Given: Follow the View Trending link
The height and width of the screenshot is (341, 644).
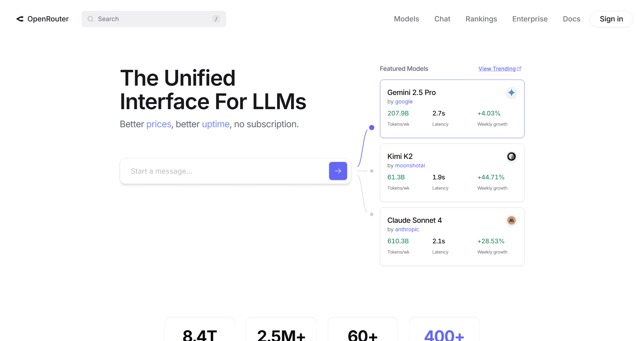Looking at the screenshot, I should click(497, 69).
